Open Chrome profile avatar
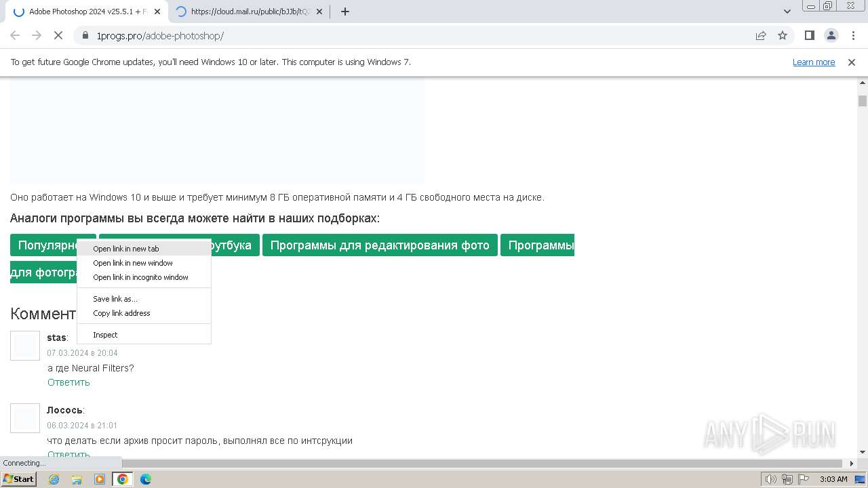Image resolution: width=868 pixels, height=488 pixels. [x=831, y=35]
